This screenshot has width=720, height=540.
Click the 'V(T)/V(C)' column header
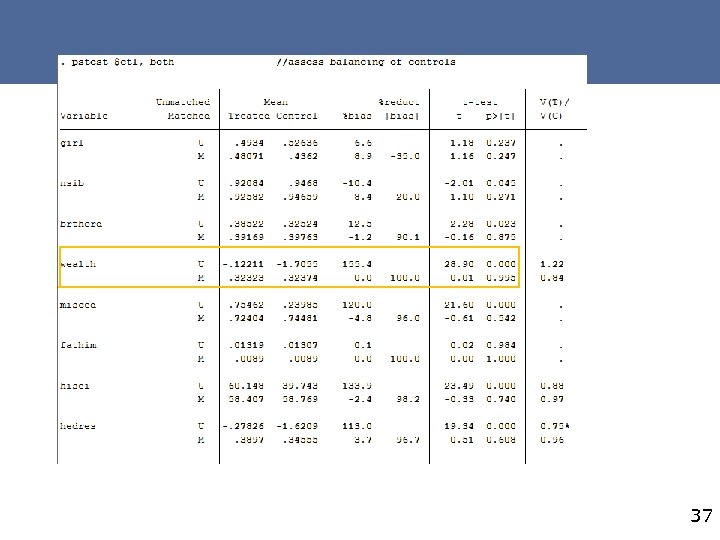[553, 108]
